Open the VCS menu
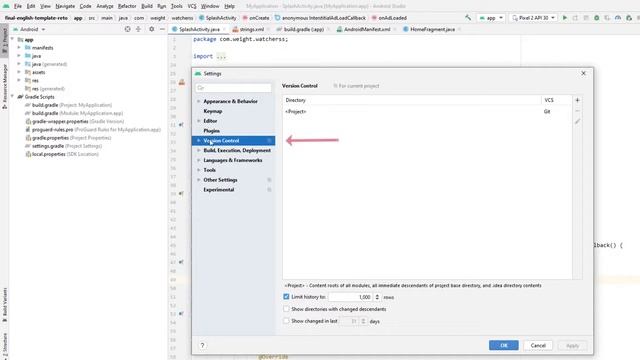Image resolution: width=640 pixels, height=360 pixels. pos(192,6)
